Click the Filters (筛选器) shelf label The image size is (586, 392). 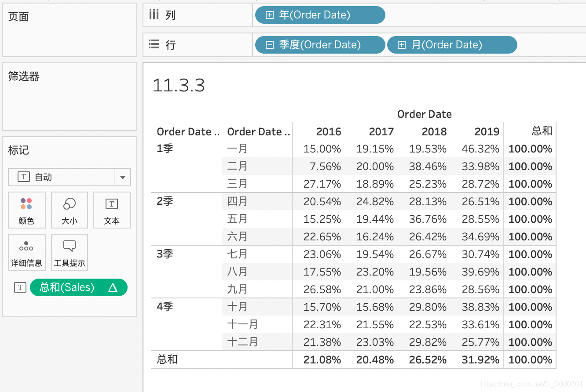click(24, 76)
